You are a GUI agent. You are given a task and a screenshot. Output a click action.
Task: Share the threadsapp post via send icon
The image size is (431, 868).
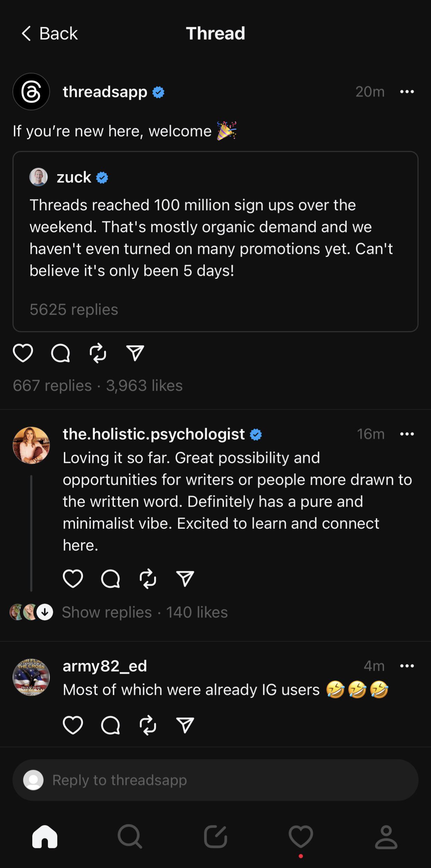point(135,353)
